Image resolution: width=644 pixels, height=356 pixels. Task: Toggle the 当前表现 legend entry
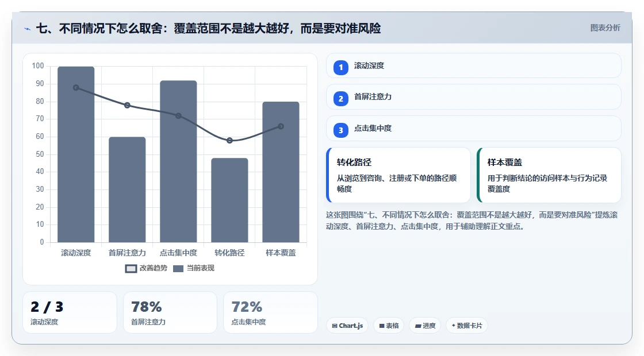(193, 268)
